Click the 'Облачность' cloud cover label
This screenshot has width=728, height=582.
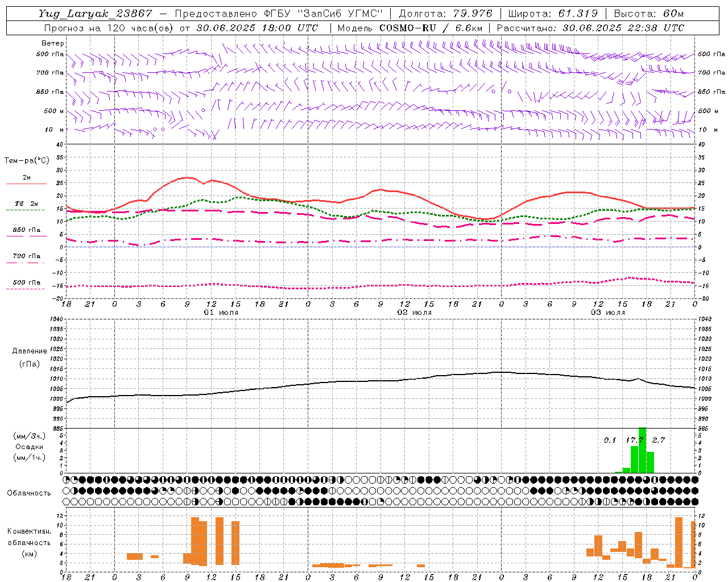[x=29, y=493]
